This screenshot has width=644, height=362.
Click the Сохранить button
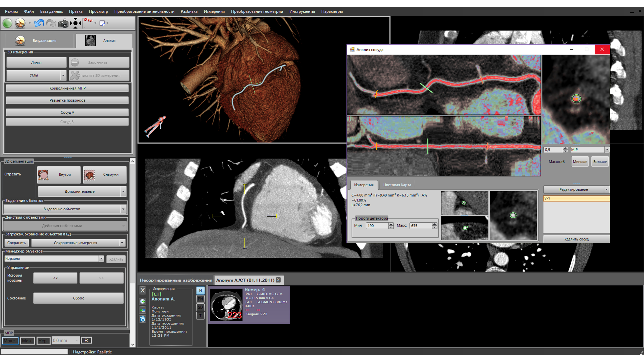tap(16, 243)
